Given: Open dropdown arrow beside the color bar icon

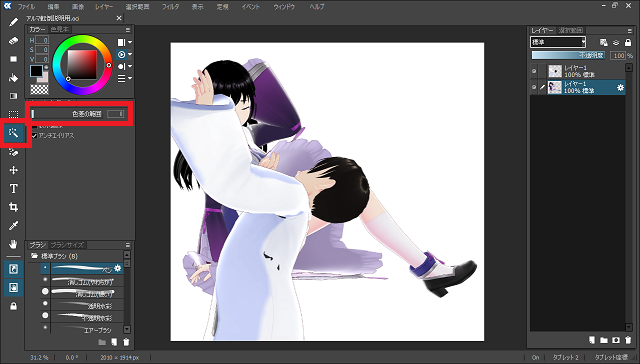Looking at the screenshot, I should click(130, 42).
